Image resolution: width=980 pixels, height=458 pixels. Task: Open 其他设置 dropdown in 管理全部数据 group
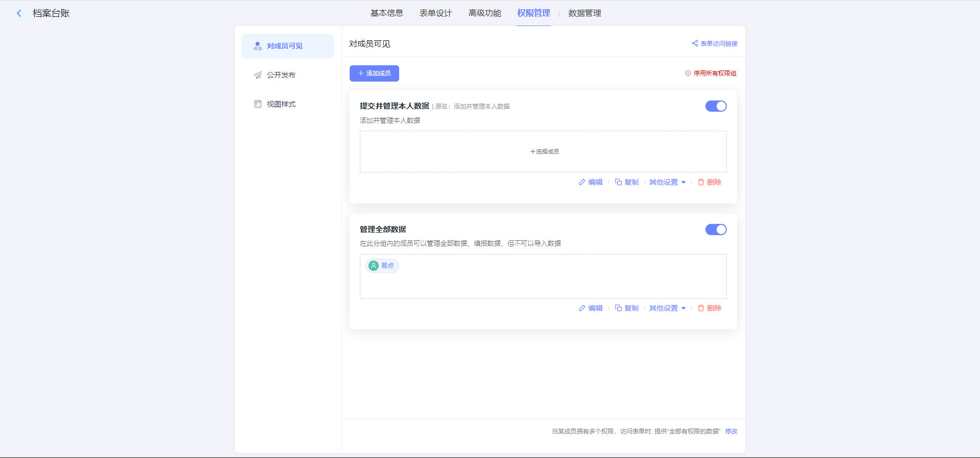pyautogui.click(x=667, y=308)
